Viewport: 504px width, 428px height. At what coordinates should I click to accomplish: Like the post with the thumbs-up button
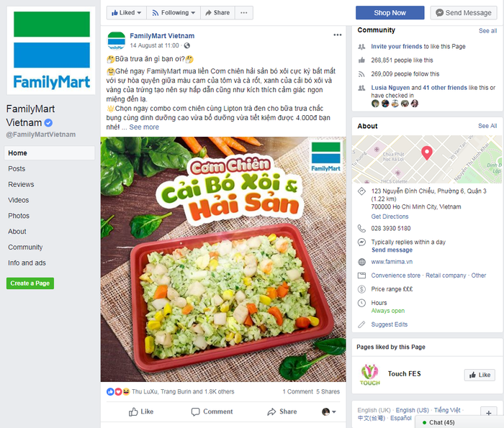click(141, 411)
